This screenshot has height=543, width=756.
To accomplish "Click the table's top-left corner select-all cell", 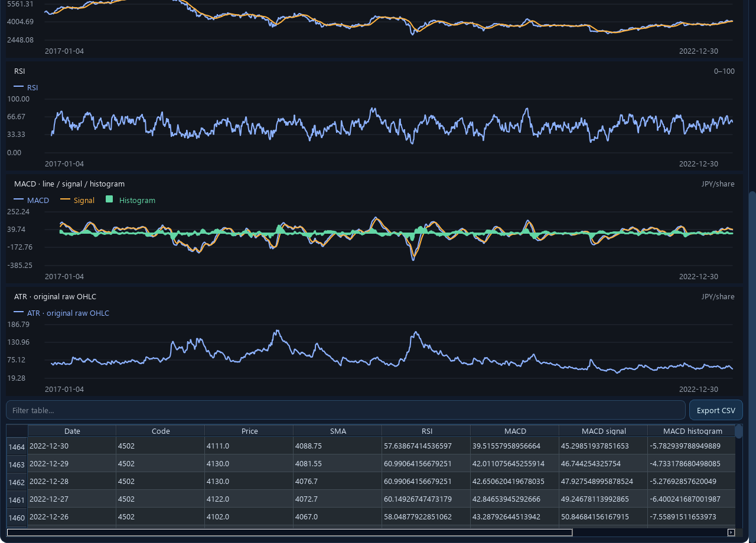I will pos(17,431).
